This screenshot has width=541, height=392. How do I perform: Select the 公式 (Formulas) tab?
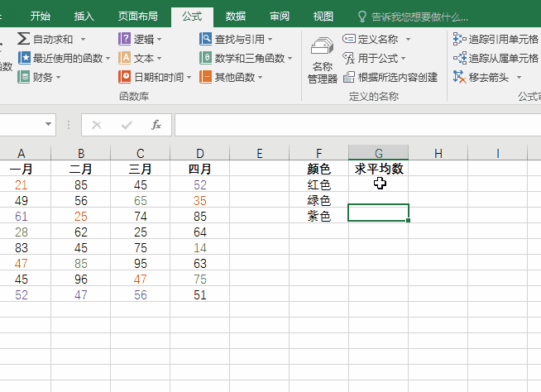tap(192, 17)
